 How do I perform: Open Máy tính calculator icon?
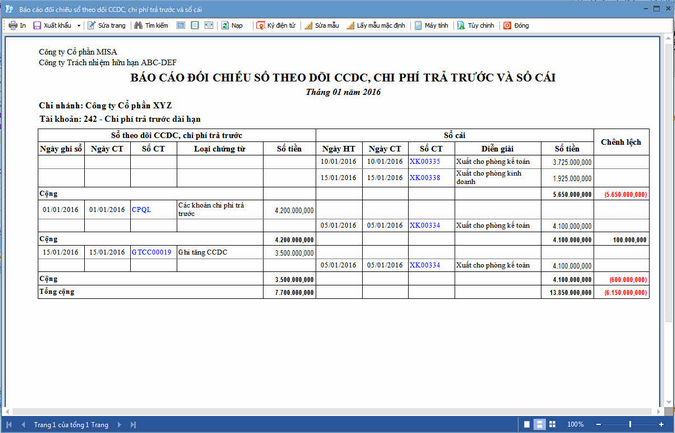click(x=418, y=25)
